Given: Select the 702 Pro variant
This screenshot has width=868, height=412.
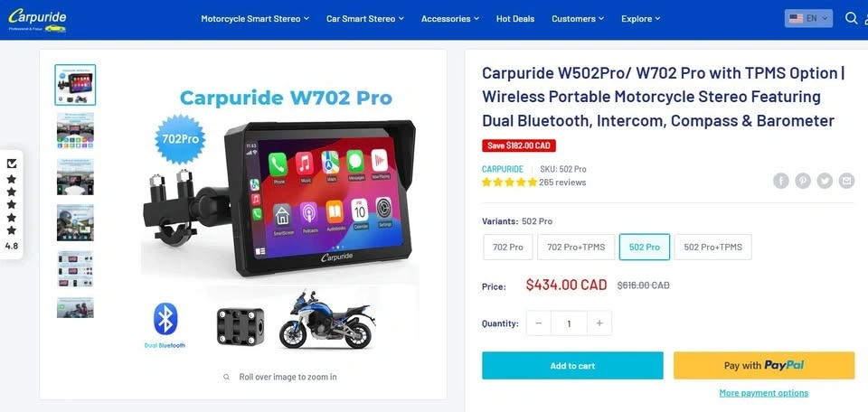Looking at the screenshot, I should (x=507, y=248).
